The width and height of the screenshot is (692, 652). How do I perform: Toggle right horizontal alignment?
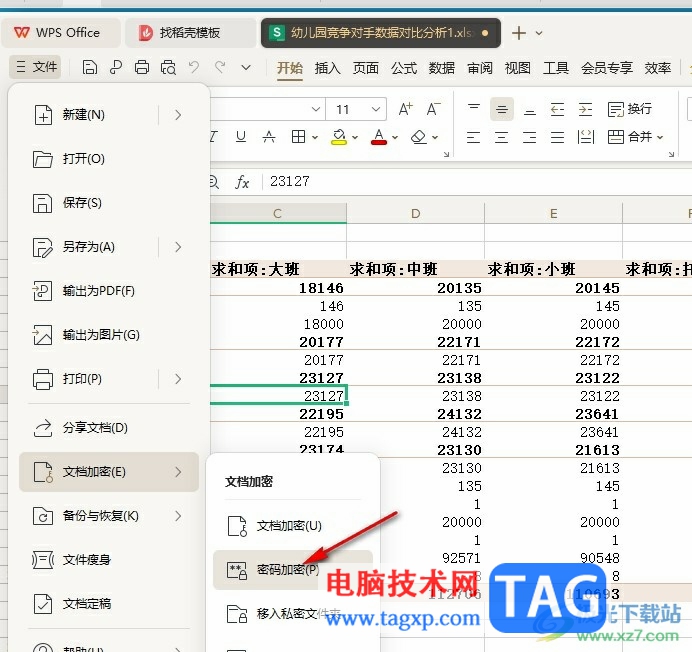(x=530, y=137)
